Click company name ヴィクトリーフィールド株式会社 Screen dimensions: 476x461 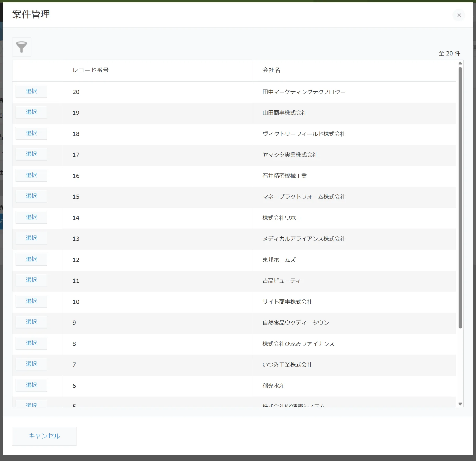304,134
